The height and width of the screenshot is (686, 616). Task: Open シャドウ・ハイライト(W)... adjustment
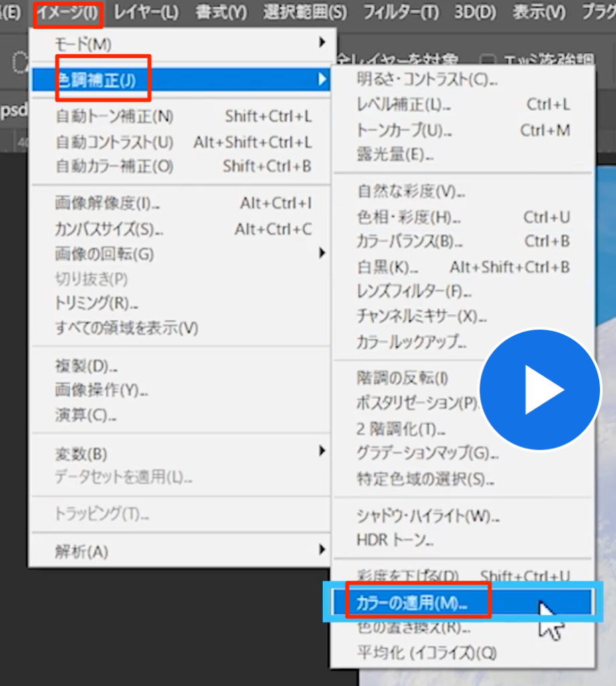[428, 515]
